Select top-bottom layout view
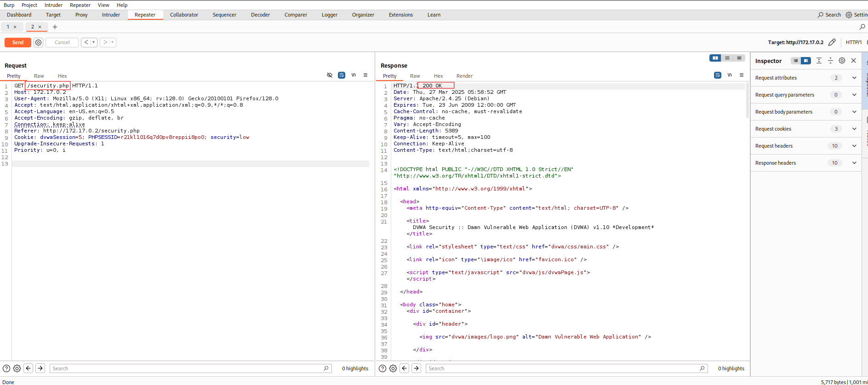 727,58
